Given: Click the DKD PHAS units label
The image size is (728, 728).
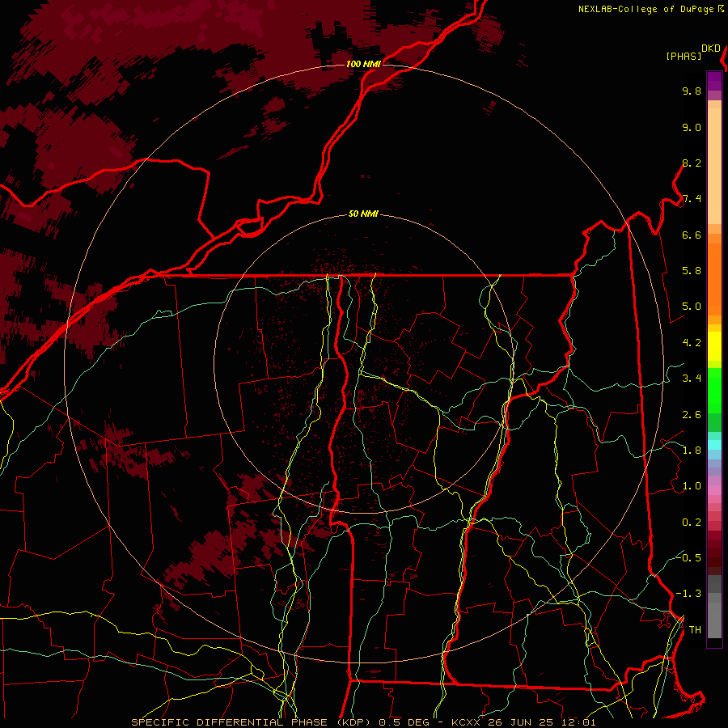Looking at the screenshot, I should [x=692, y=53].
